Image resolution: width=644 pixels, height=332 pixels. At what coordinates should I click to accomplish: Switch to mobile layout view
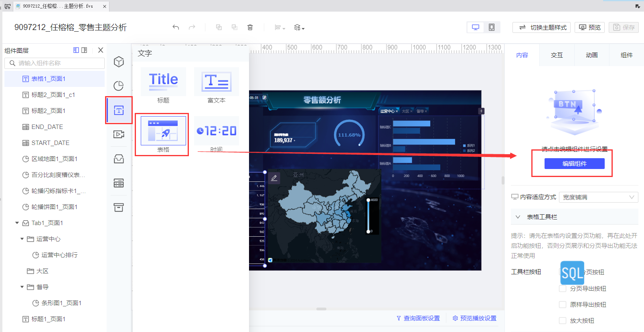coord(492,27)
